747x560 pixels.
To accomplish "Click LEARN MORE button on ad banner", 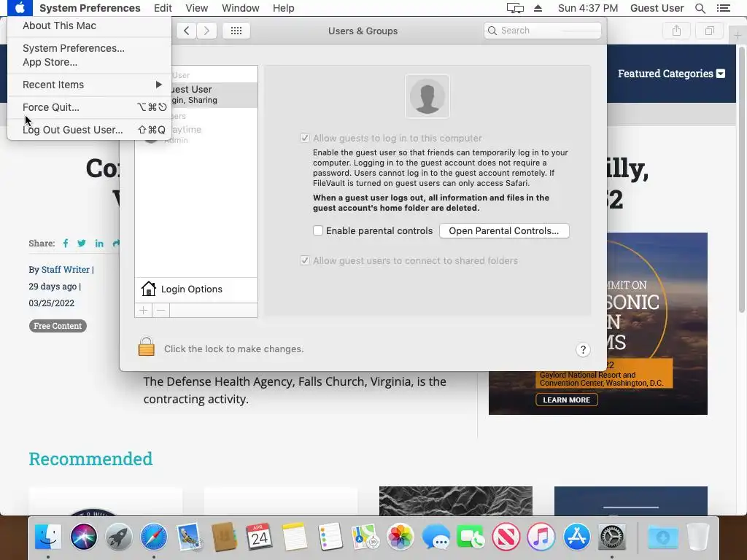I will click(566, 400).
